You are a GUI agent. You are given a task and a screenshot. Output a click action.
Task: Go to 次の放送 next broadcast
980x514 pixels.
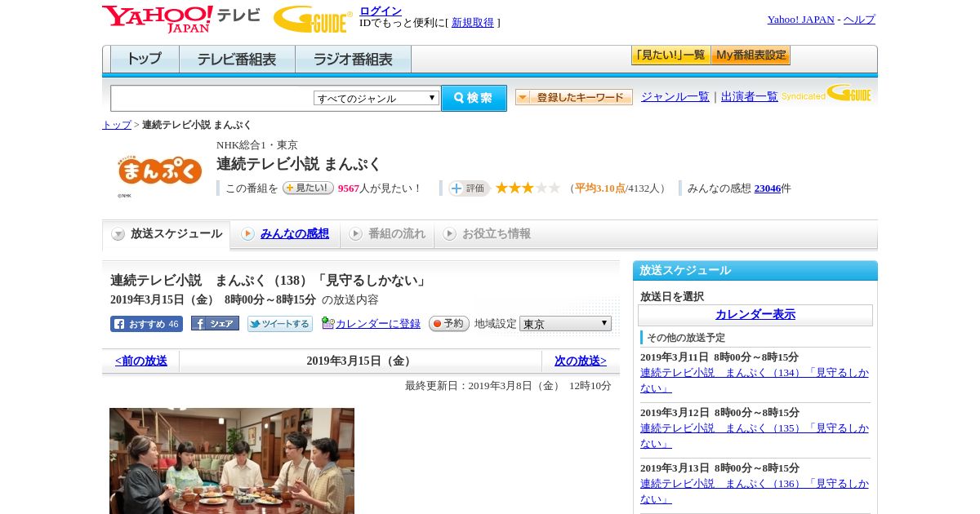(580, 361)
